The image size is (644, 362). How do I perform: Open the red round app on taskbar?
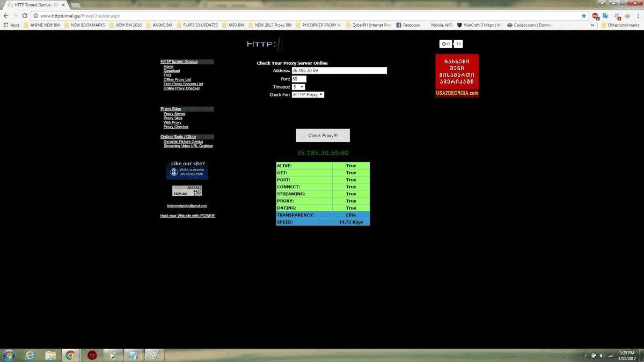[x=92, y=355]
